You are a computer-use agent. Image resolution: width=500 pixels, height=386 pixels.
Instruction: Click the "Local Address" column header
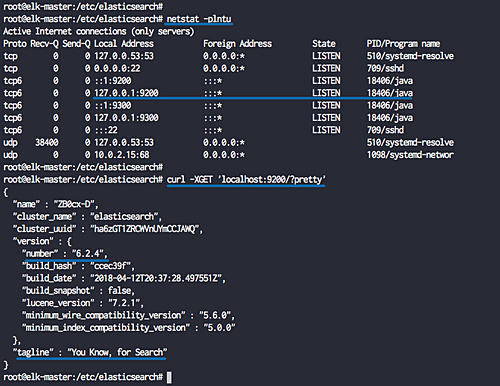tap(124, 44)
